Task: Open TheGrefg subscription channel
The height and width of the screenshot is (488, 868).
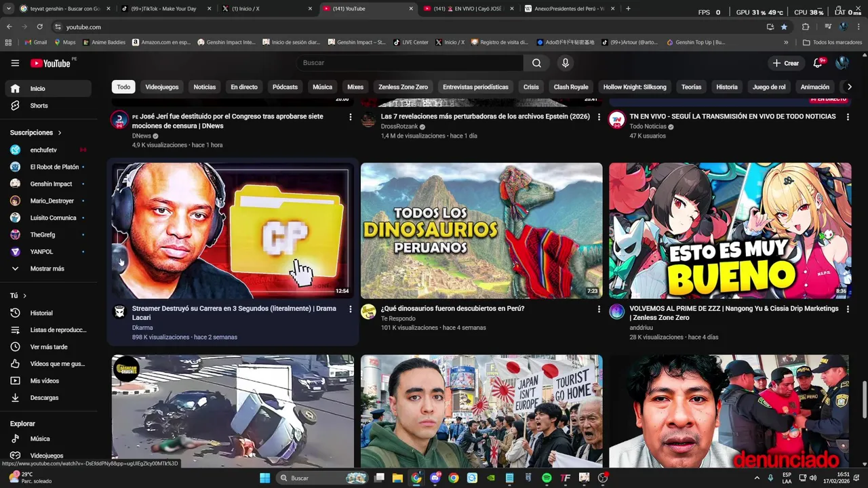Action: [x=47, y=235]
